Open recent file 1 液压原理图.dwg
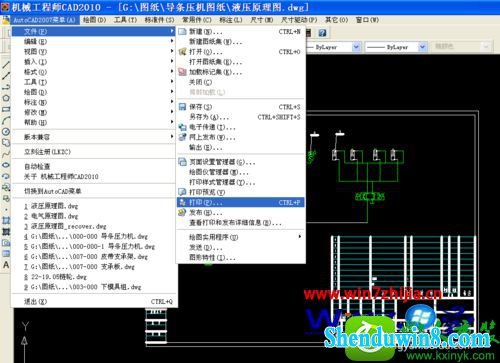This screenshot has height=363, width=500. coord(94,206)
